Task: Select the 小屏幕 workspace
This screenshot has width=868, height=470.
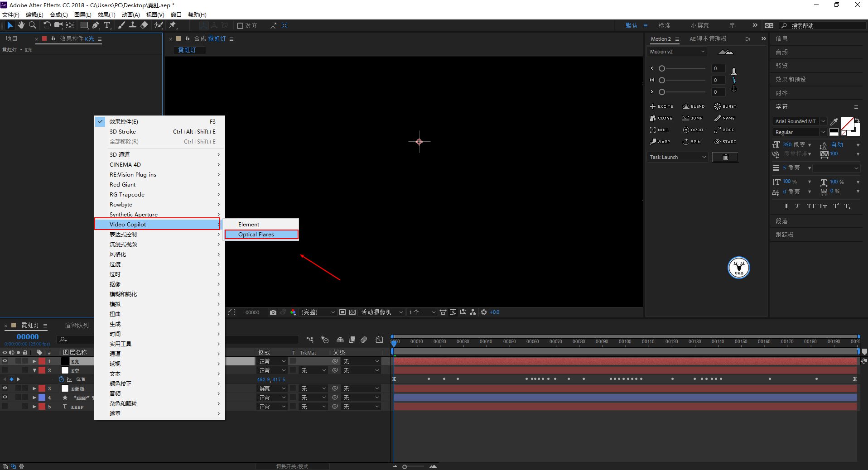Action: 700,26
